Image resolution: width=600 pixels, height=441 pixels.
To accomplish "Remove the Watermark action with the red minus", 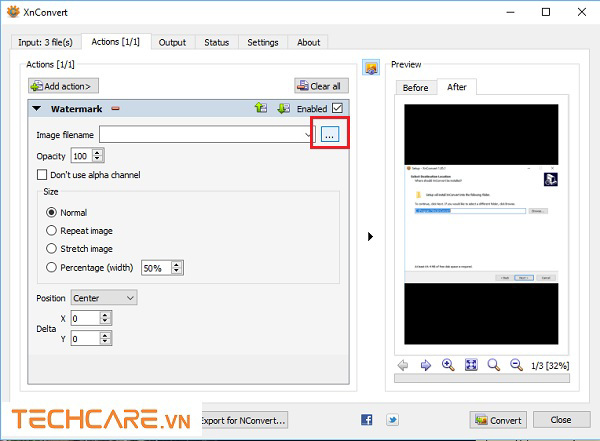I will (x=115, y=109).
